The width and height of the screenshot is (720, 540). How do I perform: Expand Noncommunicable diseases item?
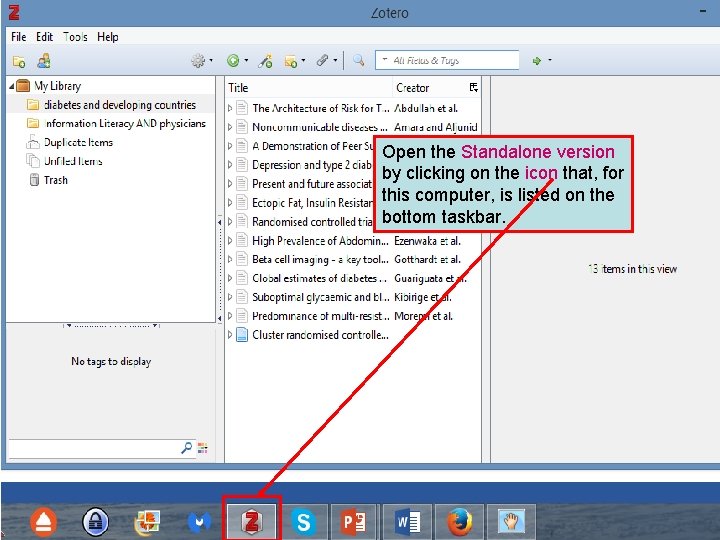[230, 127]
